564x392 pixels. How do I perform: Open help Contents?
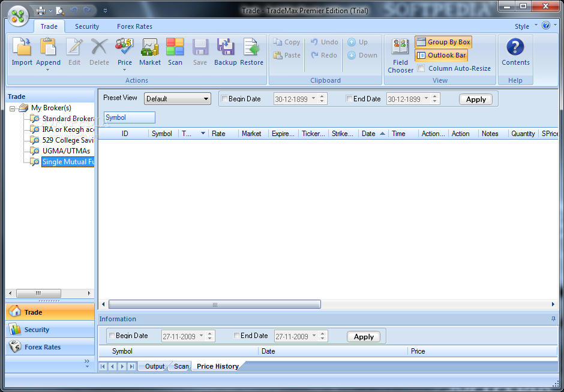coord(515,52)
